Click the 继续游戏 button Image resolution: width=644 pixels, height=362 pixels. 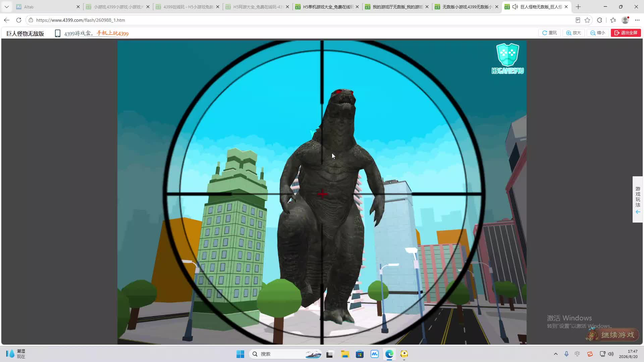[x=612, y=335]
